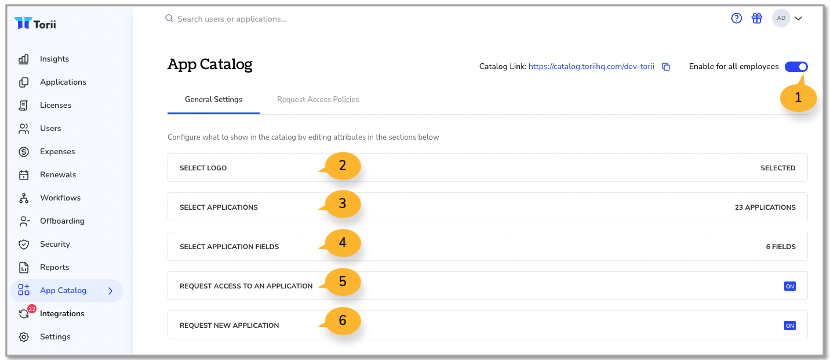This screenshot has width=830, height=360.
Task: Toggle Enable for all employees switch
Action: tap(796, 67)
